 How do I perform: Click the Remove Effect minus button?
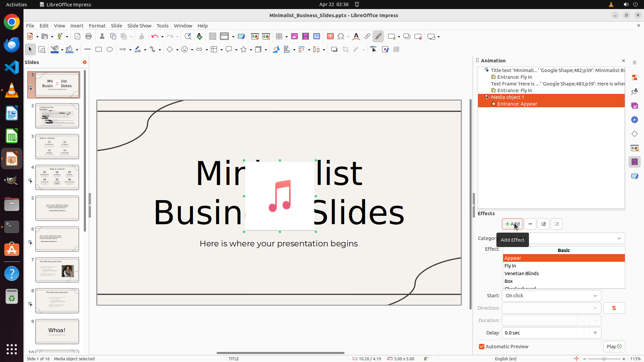pos(530,224)
